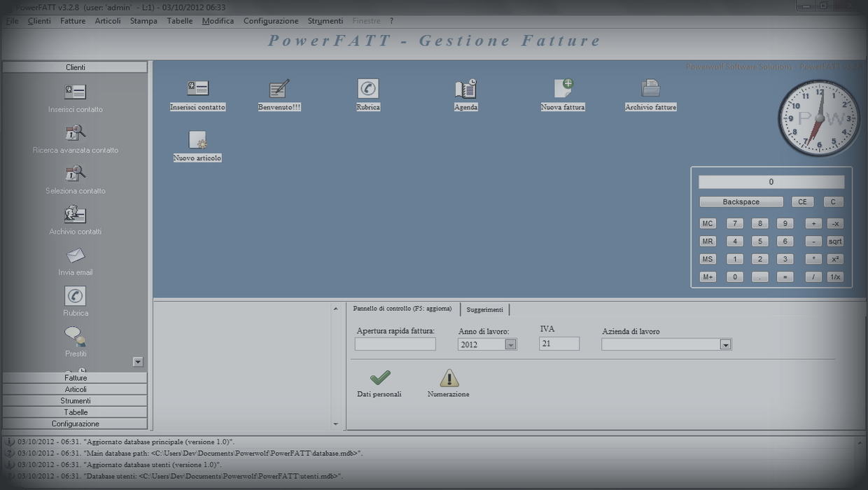This screenshot has height=490, width=868.
Task: Click the calculator M+ button
Action: [708, 277]
